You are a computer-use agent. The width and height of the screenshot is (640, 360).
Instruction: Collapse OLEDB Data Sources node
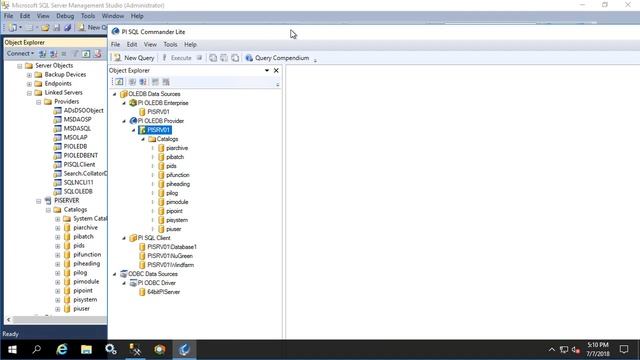point(115,94)
